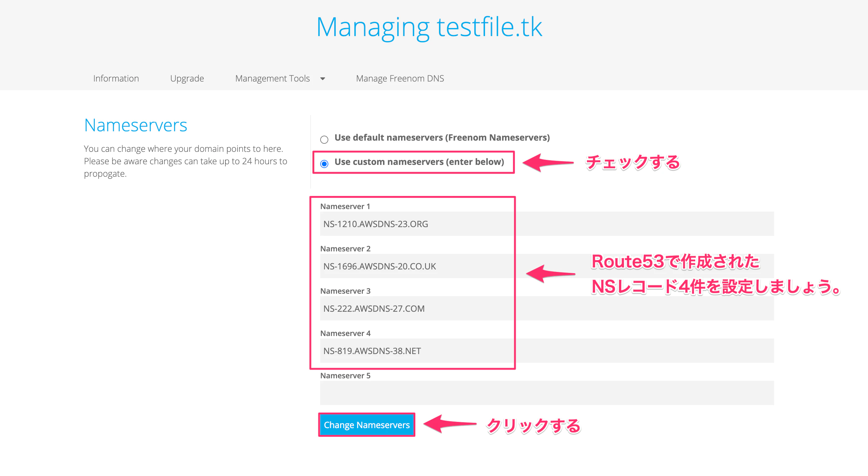Image resolution: width=868 pixels, height=476 pixels.
Task: Click the Nameservers section heading
Action: [136, 125]
